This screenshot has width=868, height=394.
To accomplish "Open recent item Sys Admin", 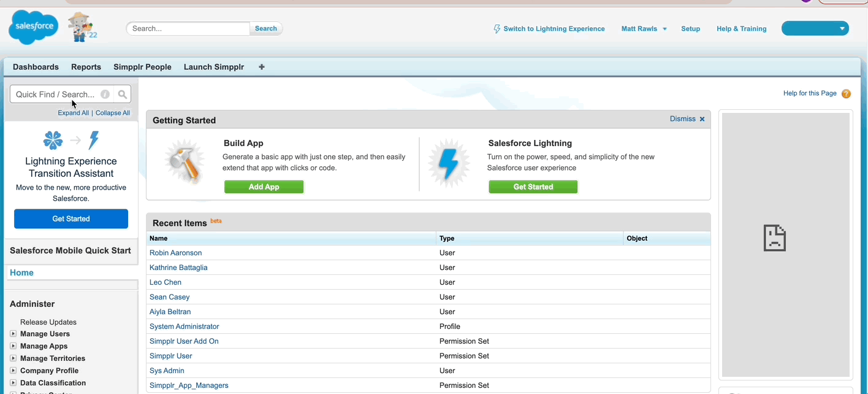I will pyautogui.click(x=167, y=371).
